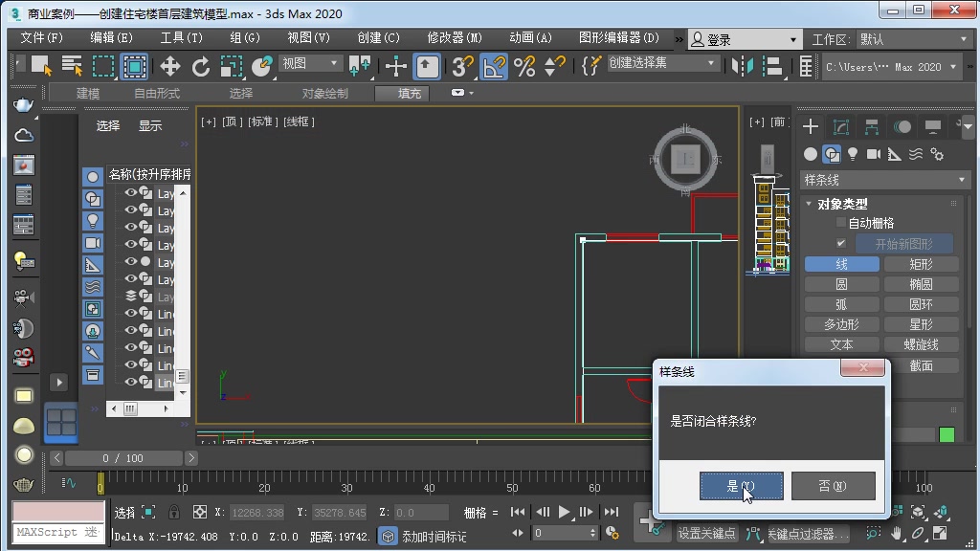
Task: Click the Helpers category icon
Action: click(894, 154)
